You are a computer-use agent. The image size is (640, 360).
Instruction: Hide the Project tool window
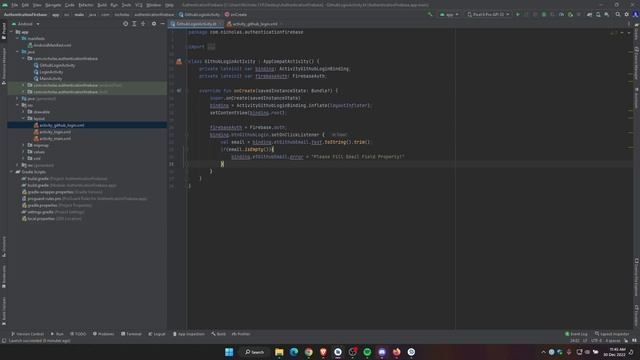[x=162, y=24]
